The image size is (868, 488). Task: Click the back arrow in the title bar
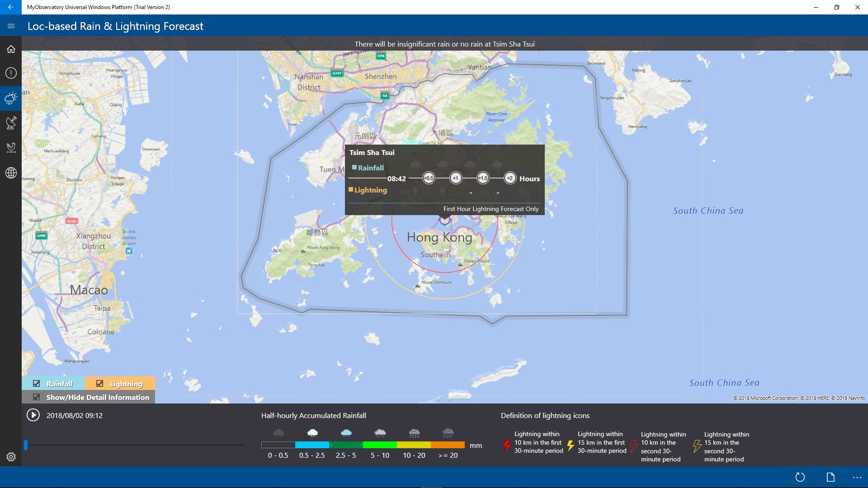pos(11,7)
